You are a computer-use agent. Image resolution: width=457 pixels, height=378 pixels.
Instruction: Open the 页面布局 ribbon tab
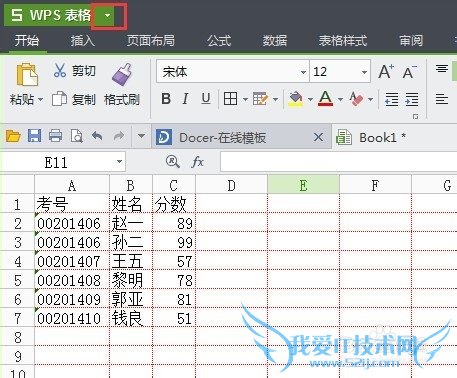click(151, 41)
